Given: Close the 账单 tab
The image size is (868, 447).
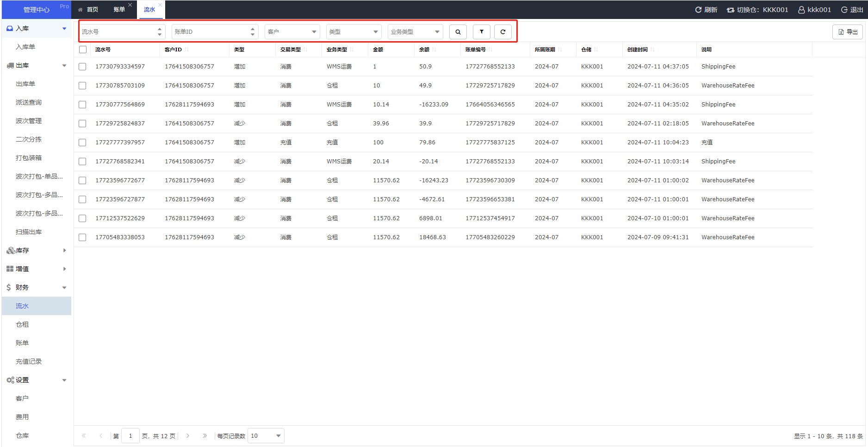Looking at the screenshot, I should [130, 5].
